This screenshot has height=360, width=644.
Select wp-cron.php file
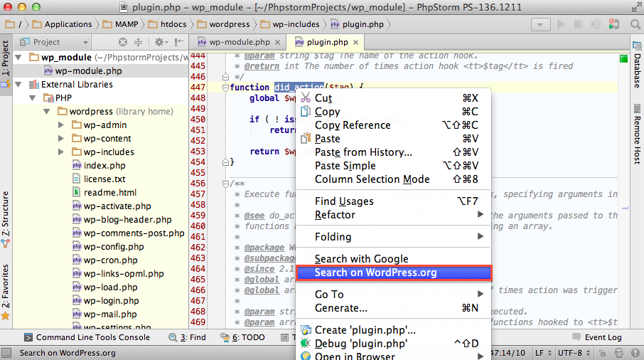click(110, 260)
